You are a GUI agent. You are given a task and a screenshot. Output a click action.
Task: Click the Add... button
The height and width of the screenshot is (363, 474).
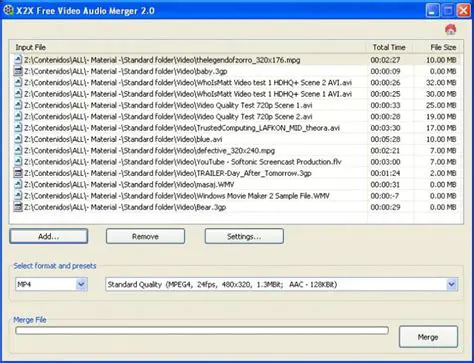point(49,236)
